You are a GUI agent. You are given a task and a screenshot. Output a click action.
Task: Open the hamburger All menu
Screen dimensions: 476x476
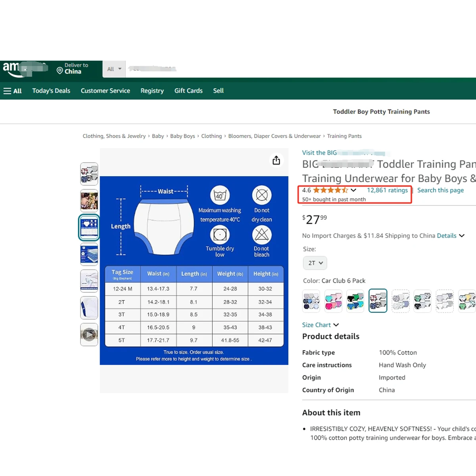click(x=12, y=91)
